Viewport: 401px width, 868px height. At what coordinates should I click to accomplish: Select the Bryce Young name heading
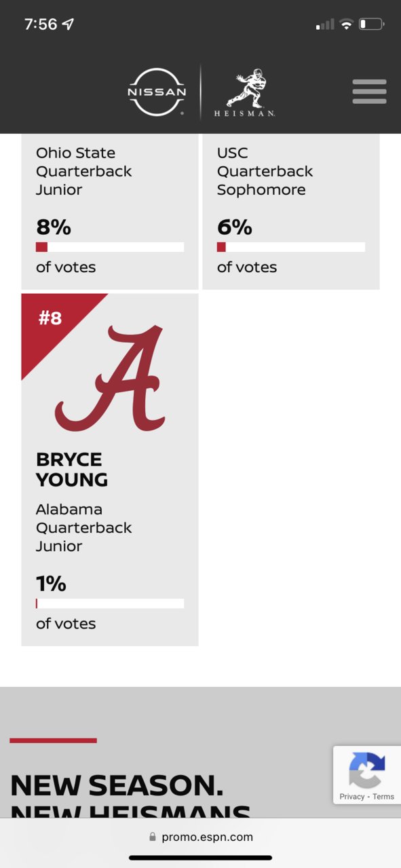tap(72, 470)
